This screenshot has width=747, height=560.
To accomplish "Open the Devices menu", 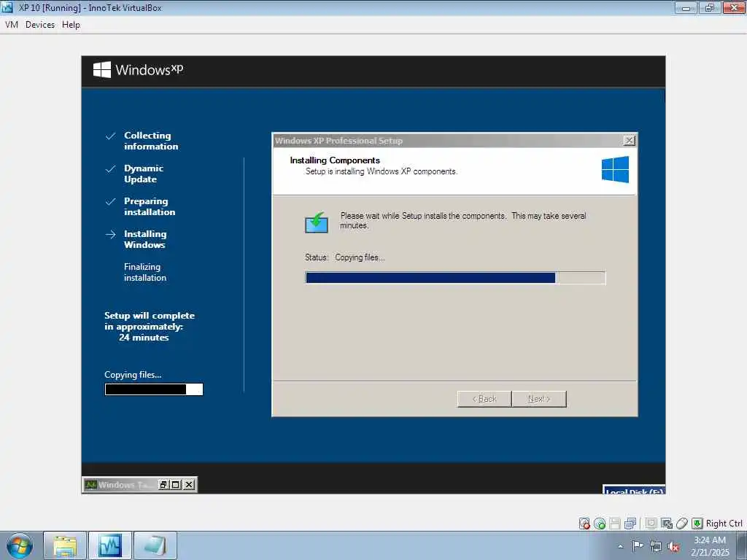I will [x=40, y=24].
